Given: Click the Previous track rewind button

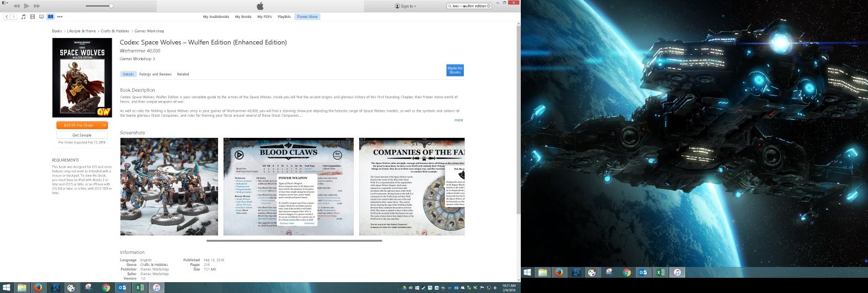Looking at the screenshot, I should [x=16, y=6].
